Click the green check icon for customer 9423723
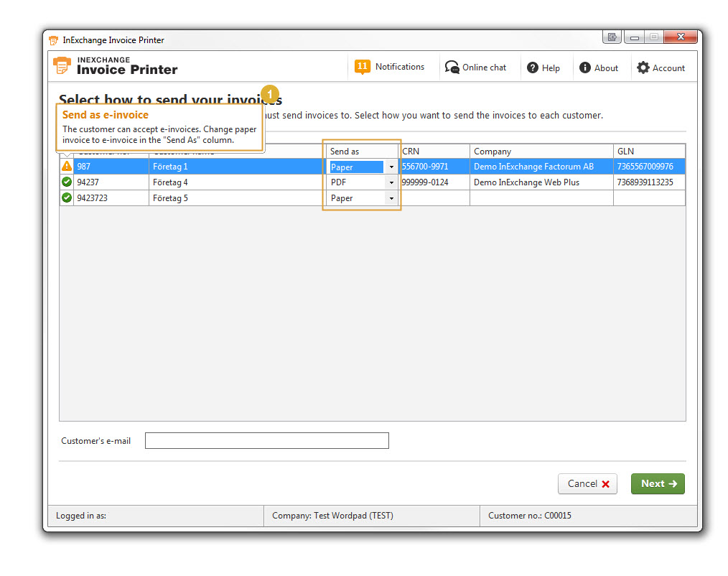Image resolution: width=728 pixels, height=576 pixels. point(67,198)
